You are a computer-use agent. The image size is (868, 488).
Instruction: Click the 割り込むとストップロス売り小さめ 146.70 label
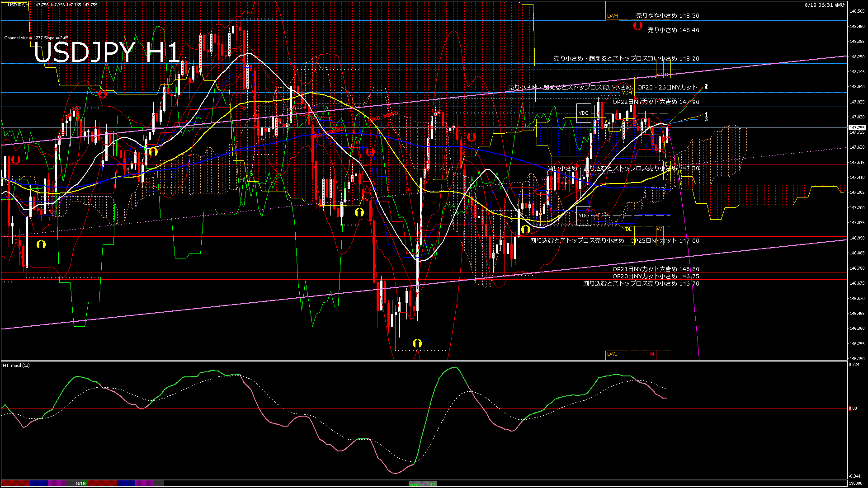pos(641,284)
